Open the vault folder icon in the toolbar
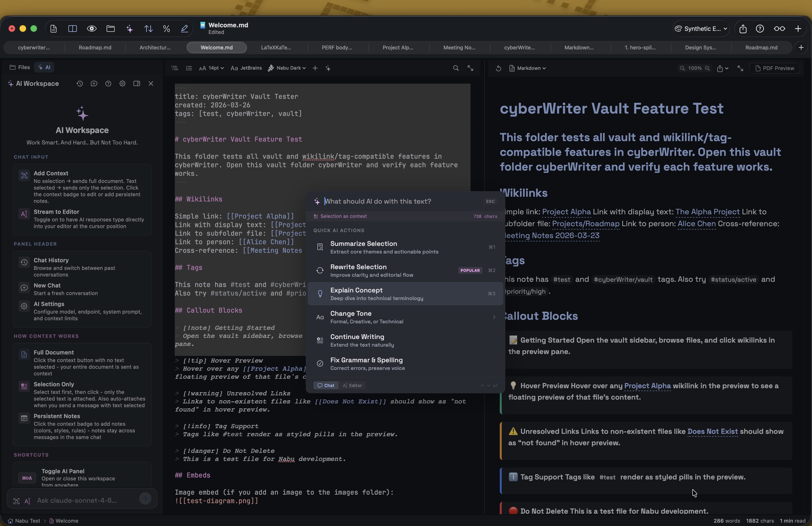Viewport: 812px width, 526px height. 111,29
